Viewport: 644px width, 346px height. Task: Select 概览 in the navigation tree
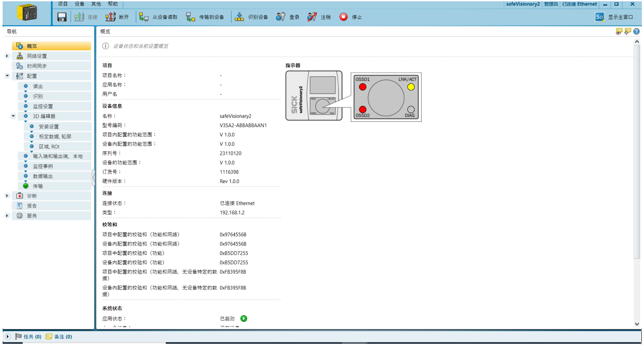coord(51,46)
